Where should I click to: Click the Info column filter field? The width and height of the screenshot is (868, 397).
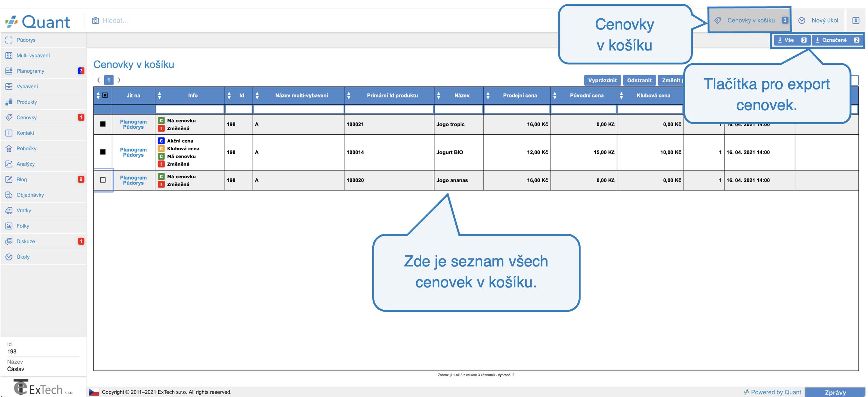click(x=190, y=109)
